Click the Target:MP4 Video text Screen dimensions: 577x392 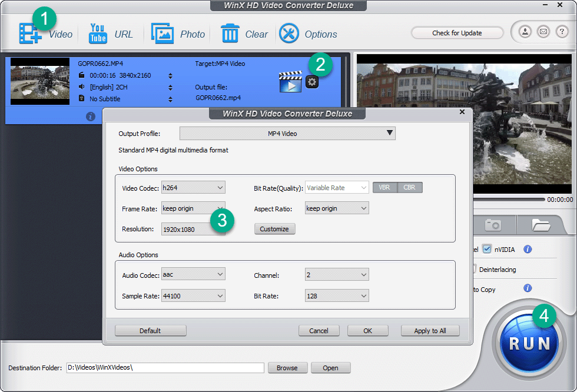tap(220, 64)
